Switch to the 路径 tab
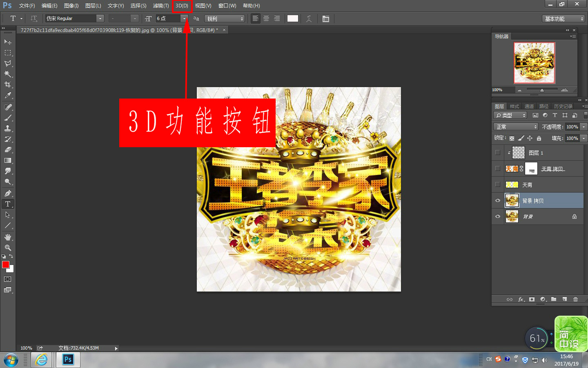Viewport: 588px width, 368px height. (543, 106)
